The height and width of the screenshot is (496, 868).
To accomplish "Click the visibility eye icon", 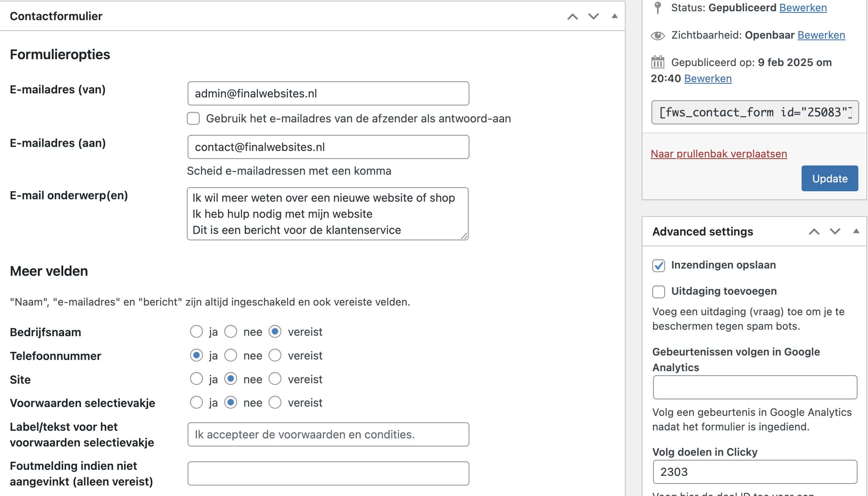I will point(657,35).
